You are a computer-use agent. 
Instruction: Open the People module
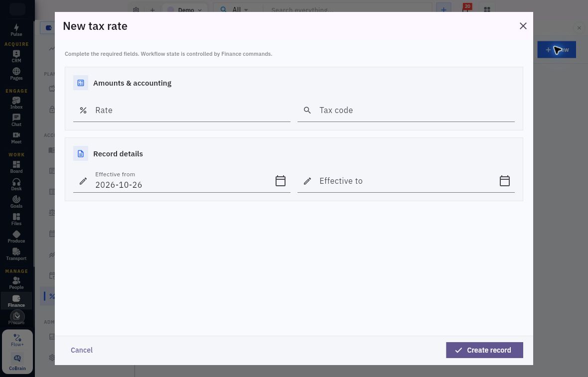pos(16,283)
